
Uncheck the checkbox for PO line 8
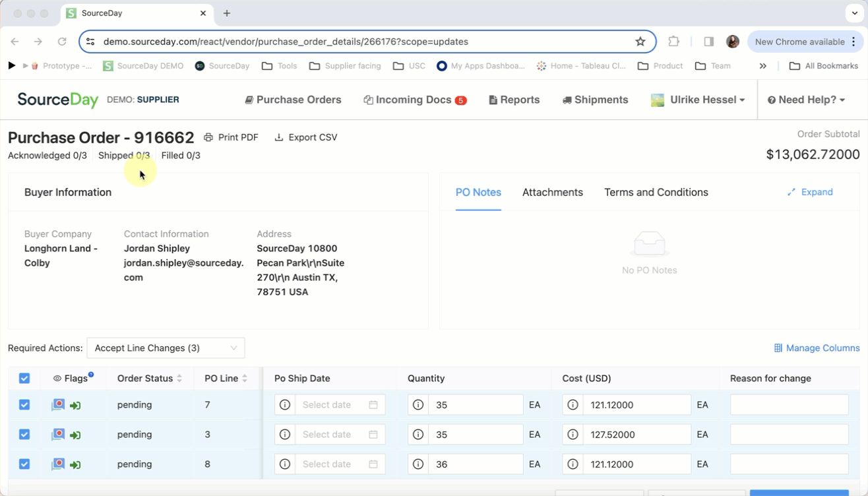(x=24, y=464)
